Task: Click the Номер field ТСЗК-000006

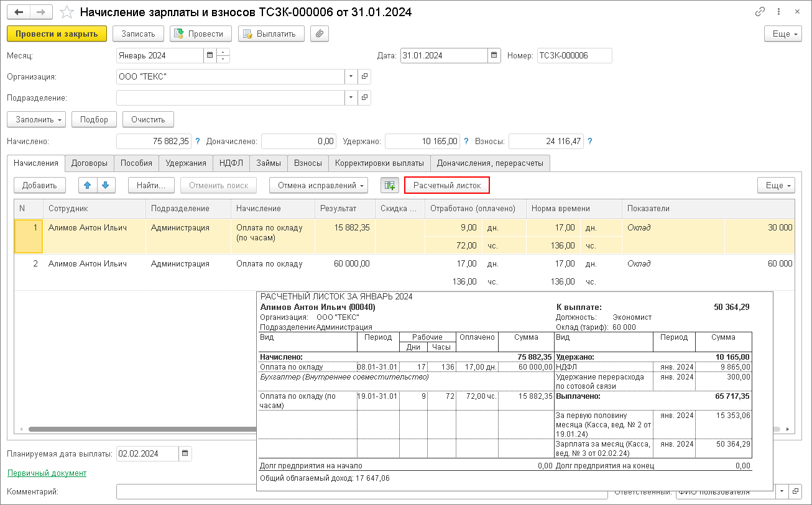Action: coord(575,55)
